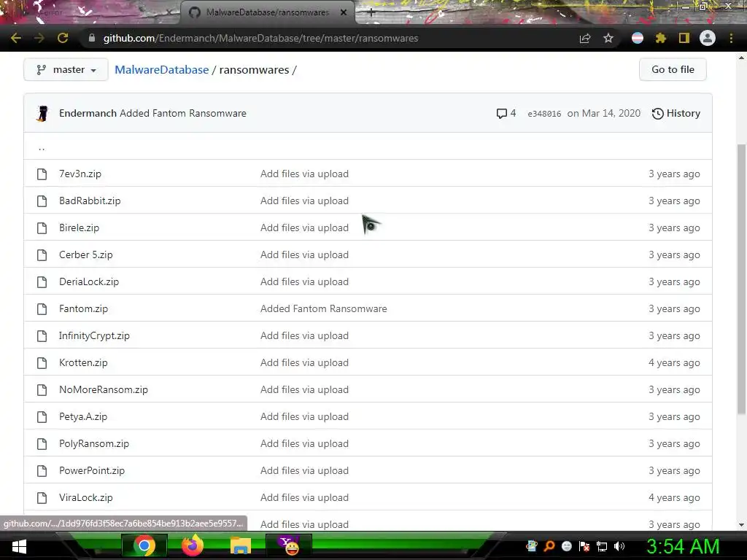Click the page vertical scrollbar thumb

[741, 279]
